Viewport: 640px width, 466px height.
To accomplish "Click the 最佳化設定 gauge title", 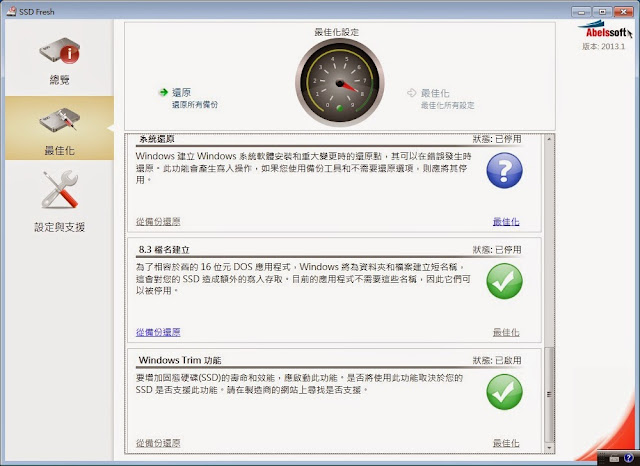I will pyautogui.click(x=337, y=32).
